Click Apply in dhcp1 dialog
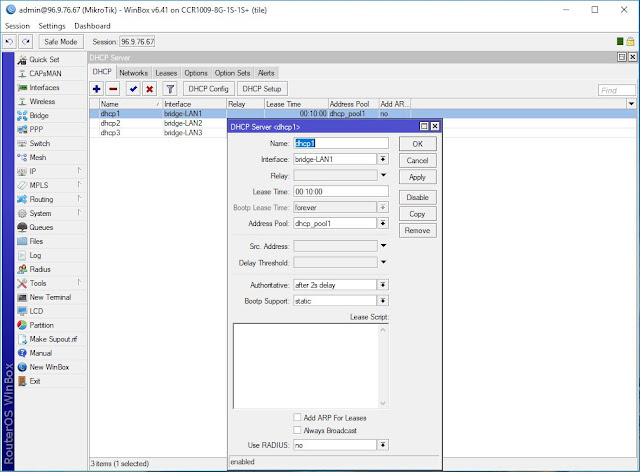Image resolution: width=640 pixels, height=472 pixels. point(418,177)
